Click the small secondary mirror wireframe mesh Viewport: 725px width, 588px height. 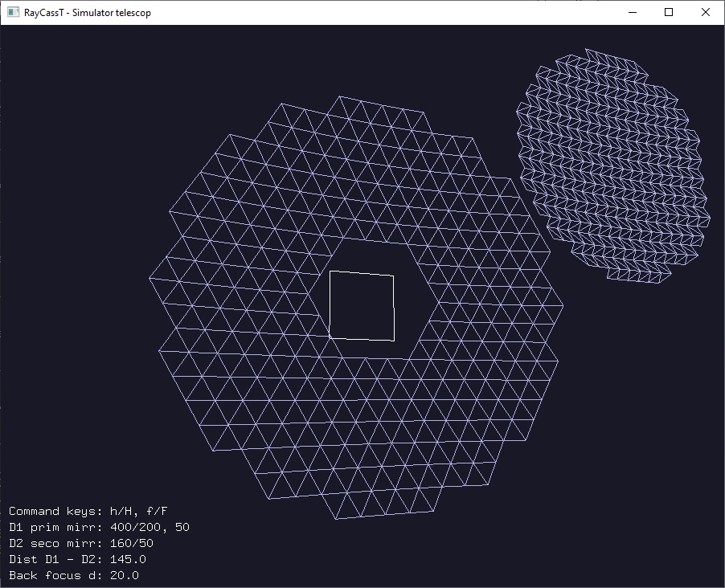click(613, 165)
